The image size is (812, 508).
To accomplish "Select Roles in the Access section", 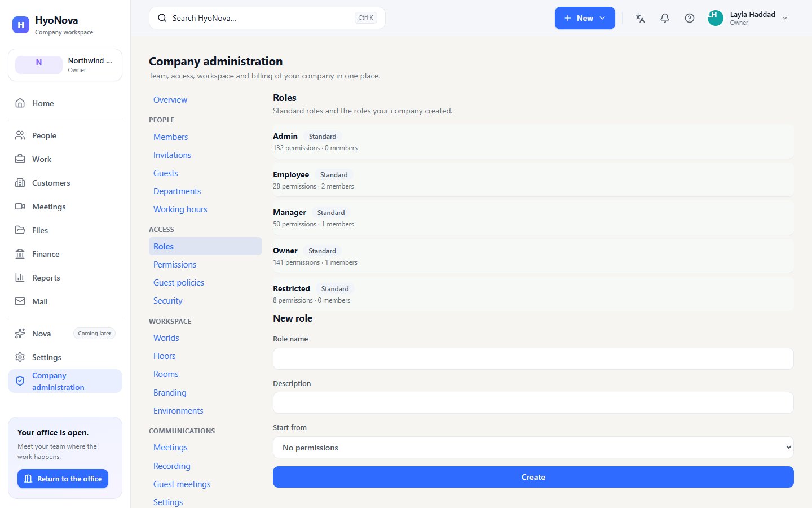I will [205, 246].
